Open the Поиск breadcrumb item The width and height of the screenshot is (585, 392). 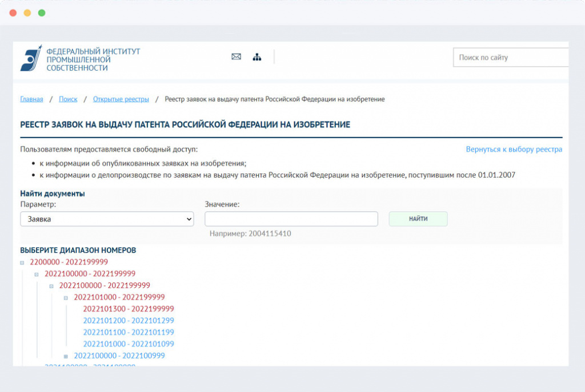tap(68, 99)
